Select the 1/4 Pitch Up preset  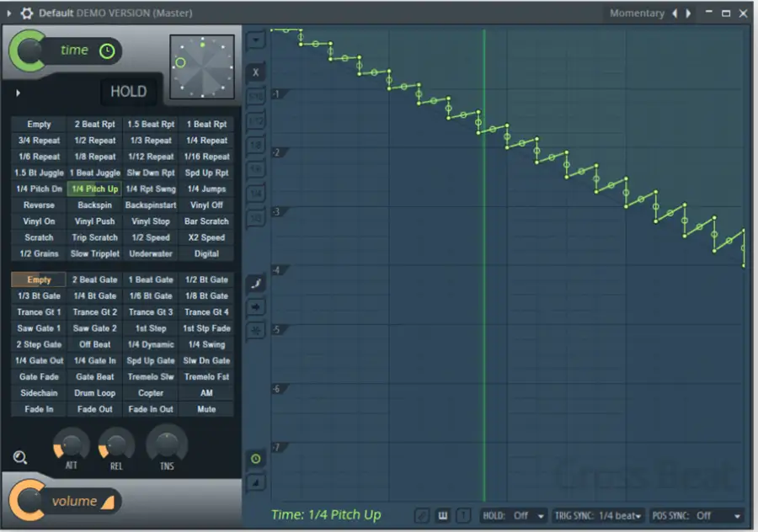tap(93, 189)
